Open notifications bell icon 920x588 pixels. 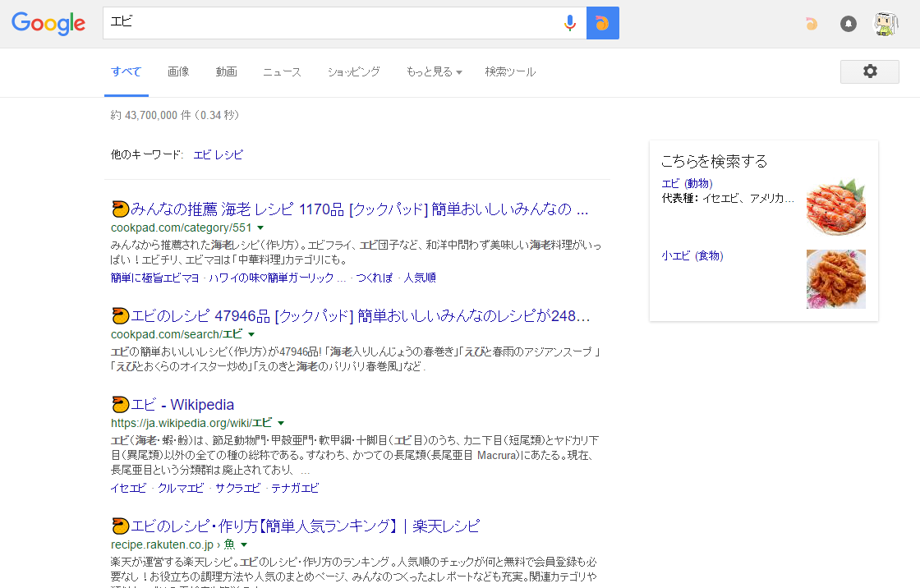849,24
